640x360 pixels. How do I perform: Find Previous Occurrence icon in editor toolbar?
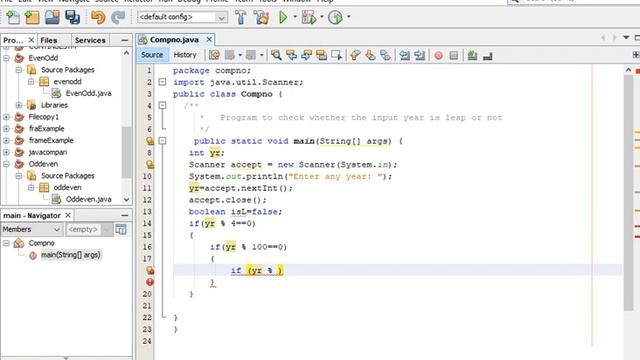point(291,55)
